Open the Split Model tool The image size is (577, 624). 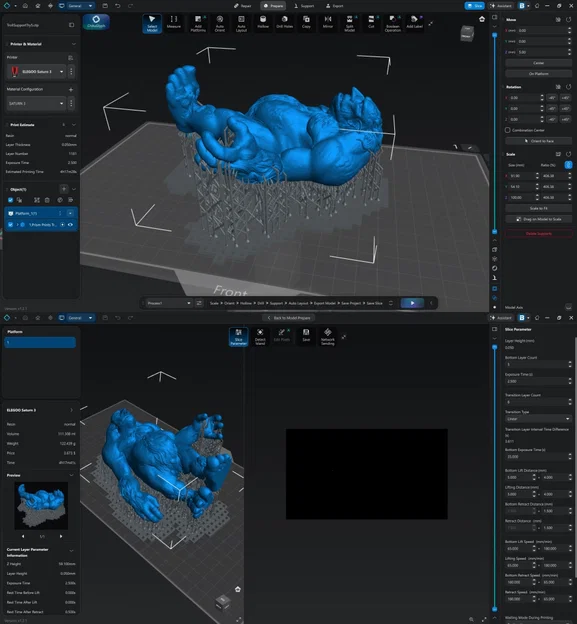tap(349, 23)
